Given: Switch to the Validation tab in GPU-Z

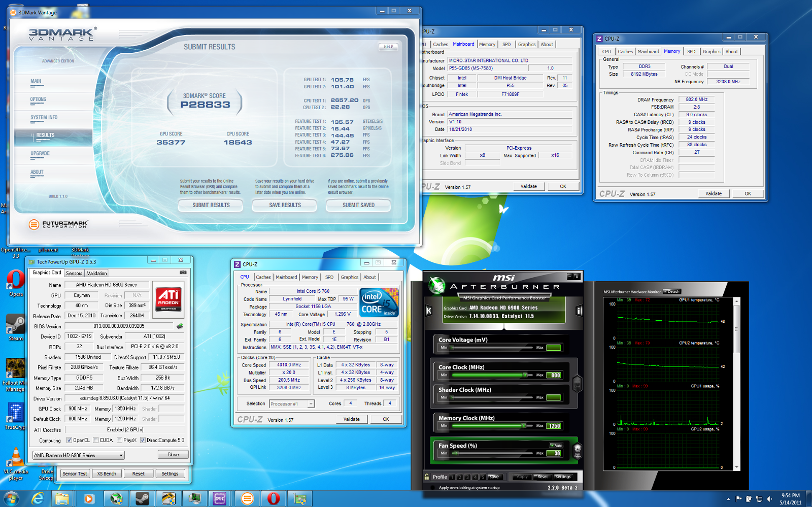Looking at the screenshot, I should pos(96,273).
